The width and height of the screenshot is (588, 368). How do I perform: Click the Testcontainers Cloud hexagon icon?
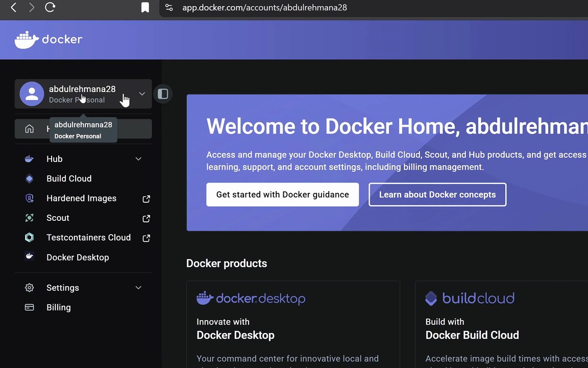(29, 237)
